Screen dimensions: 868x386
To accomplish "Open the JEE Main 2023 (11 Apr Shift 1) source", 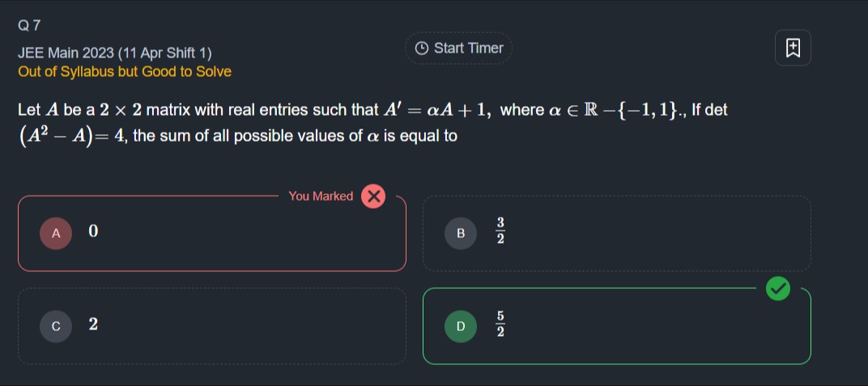I will [x=114, y=53].
